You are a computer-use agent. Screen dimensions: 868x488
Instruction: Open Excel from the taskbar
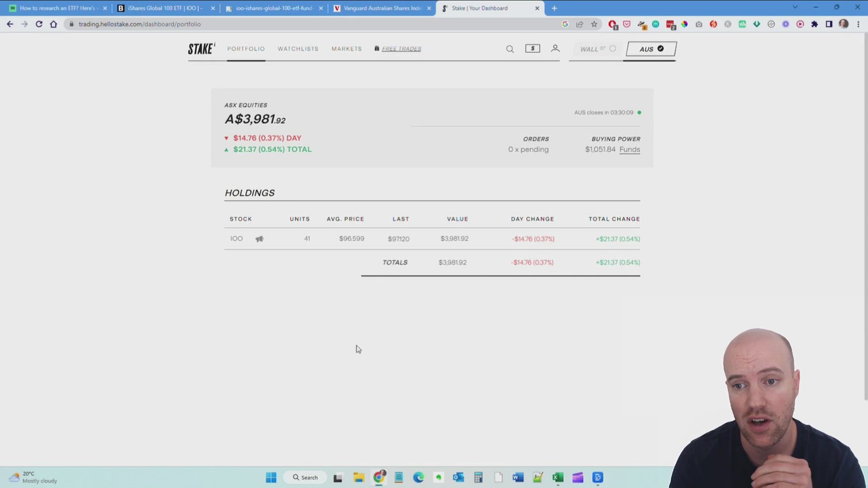[x=558, y=478]
